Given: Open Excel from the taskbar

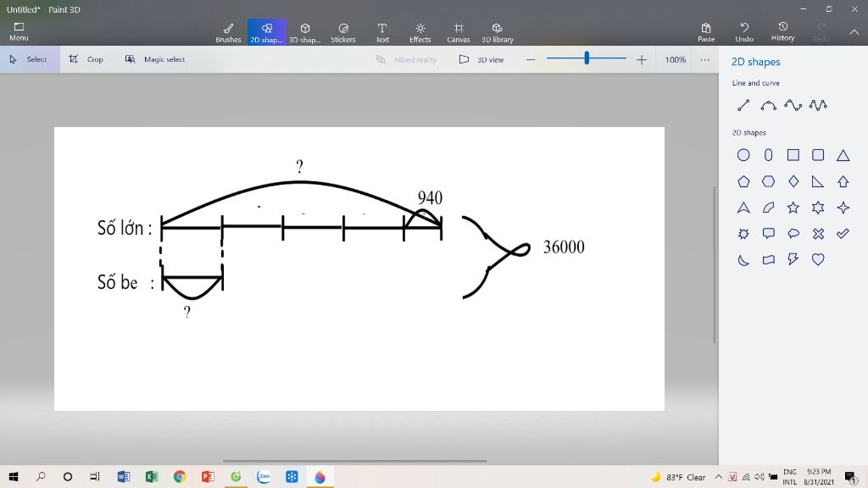Looking at the screenshot, I should (x=152, y=476).
